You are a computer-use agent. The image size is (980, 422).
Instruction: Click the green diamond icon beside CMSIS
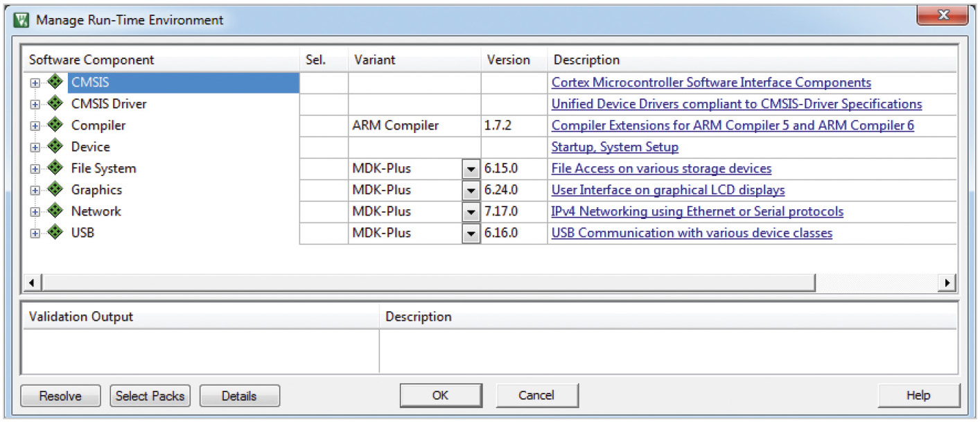55,82
